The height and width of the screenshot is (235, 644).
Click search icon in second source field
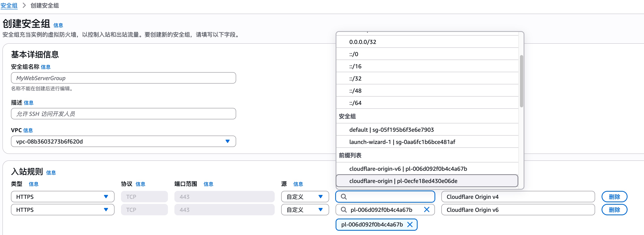click(x=344, y=210)
